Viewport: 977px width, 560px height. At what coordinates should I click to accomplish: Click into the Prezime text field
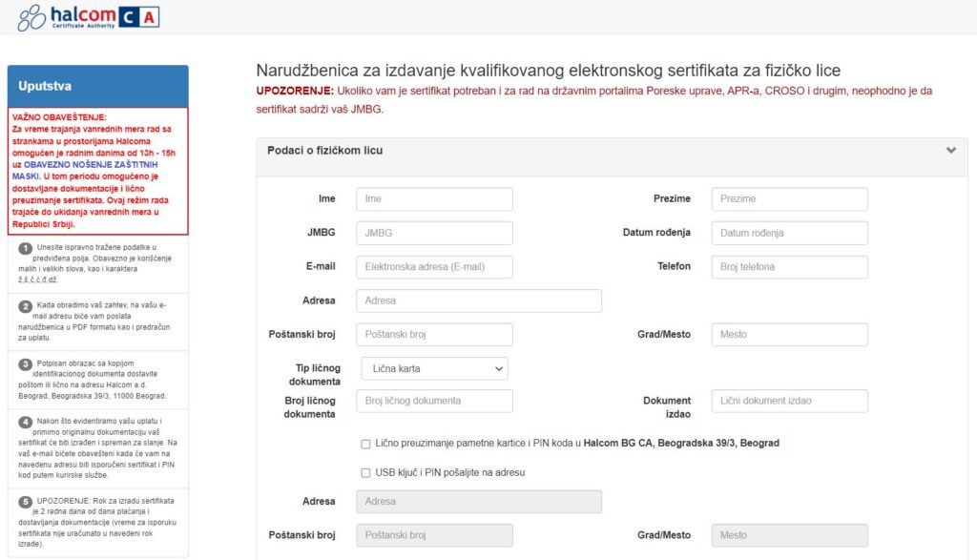click(789, 198)
